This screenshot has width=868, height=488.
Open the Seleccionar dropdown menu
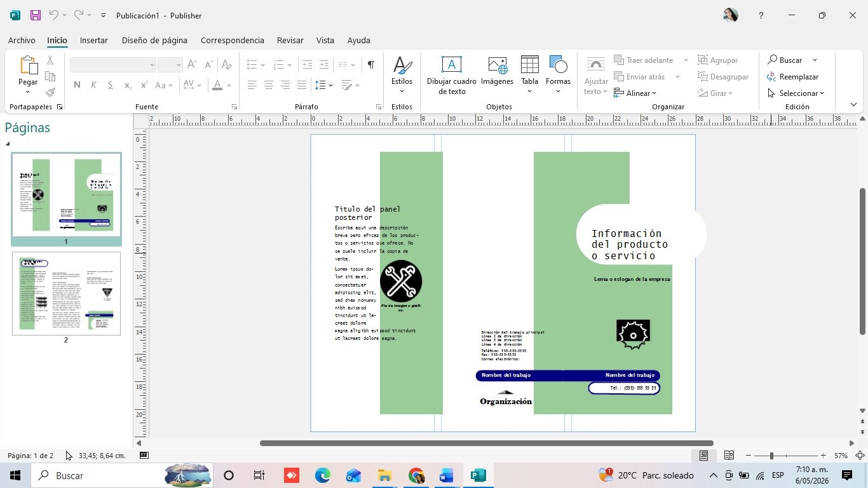tap(796, 93)
